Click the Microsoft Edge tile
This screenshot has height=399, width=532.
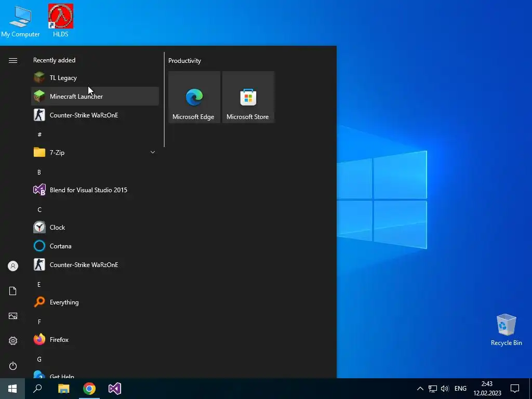(x=194, y=97)
